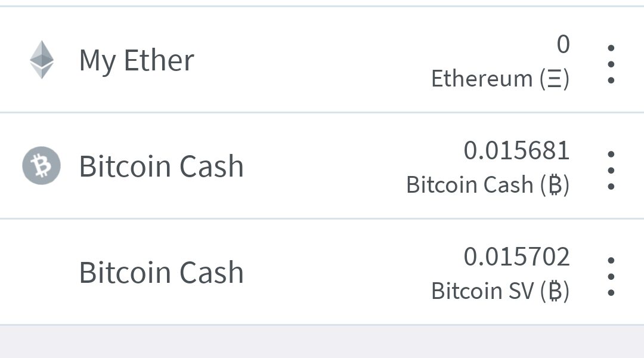
Task: Click the blank icon slot beside Bitcoin SV wallet name
Action: pyautogui.click(x=42, y=272)
